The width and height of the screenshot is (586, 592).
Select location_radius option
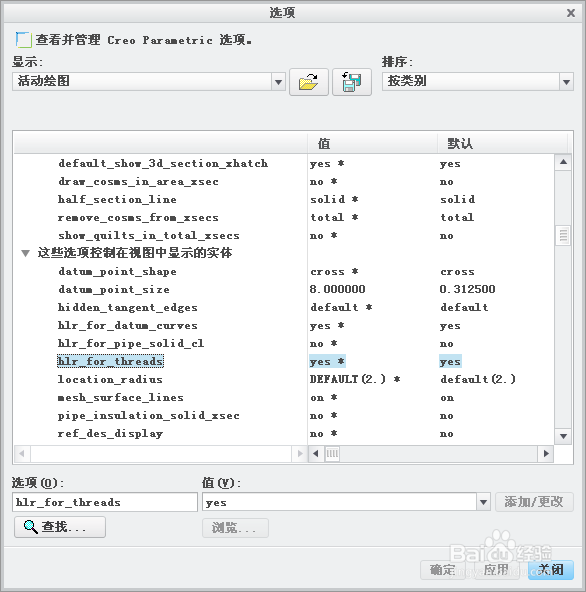pos(110,379)
